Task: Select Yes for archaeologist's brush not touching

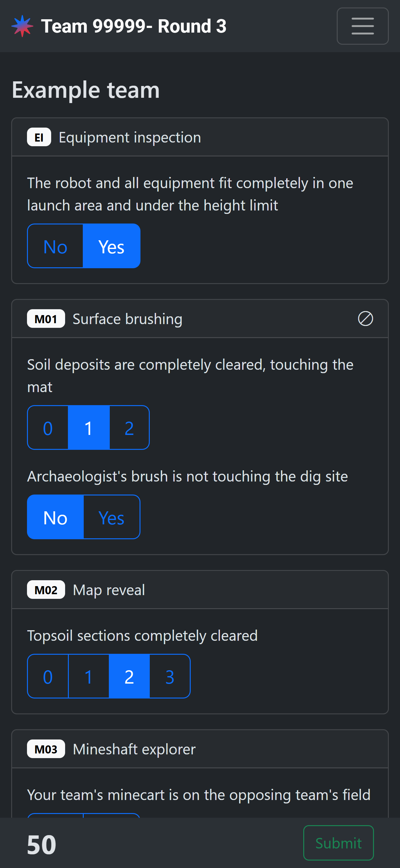Action: (111, 517)
